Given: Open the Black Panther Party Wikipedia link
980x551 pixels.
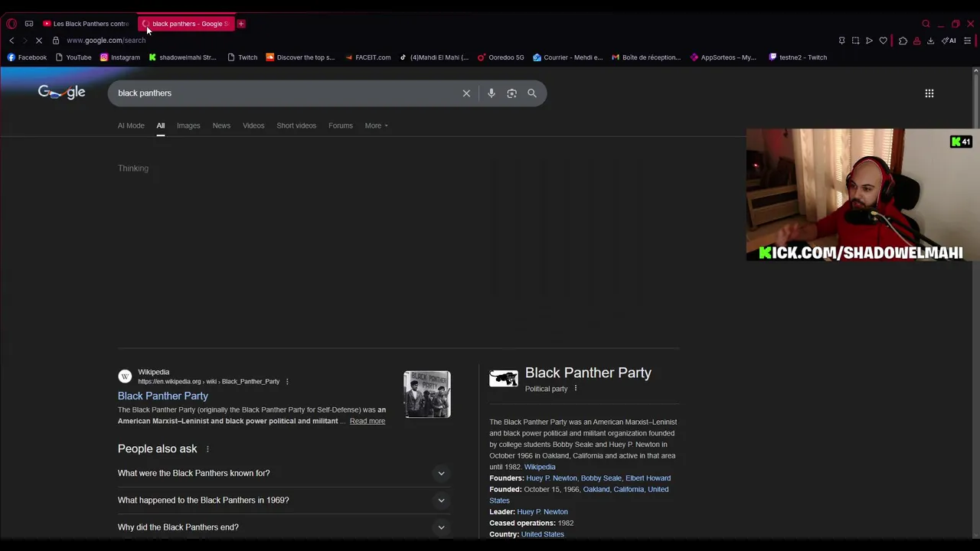Looking at the screenshot, I should pyautogui.click(x=163, y=396).
